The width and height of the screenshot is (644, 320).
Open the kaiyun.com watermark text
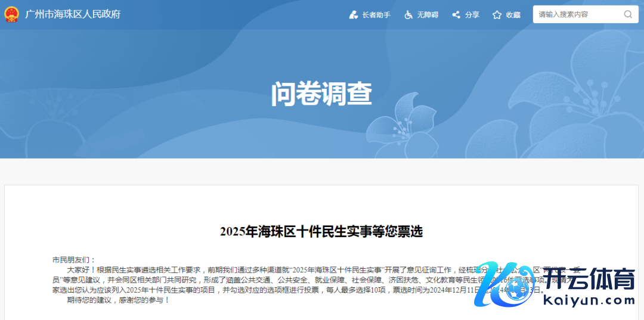pyautogui.click(x=589, y=301)
